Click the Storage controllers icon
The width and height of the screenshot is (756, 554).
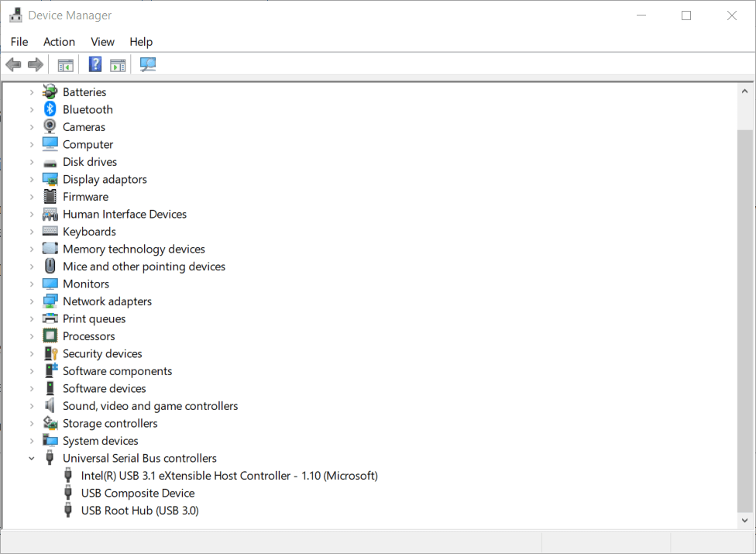50,423
